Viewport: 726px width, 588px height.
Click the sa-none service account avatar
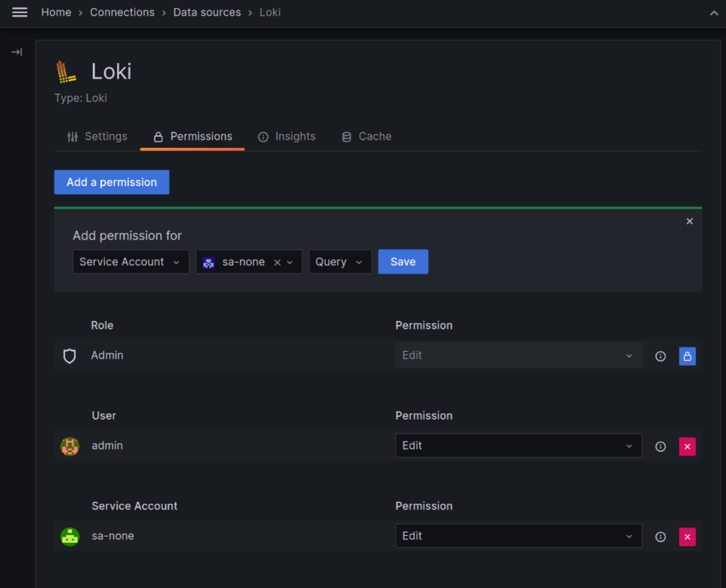[x=69, y=536]
